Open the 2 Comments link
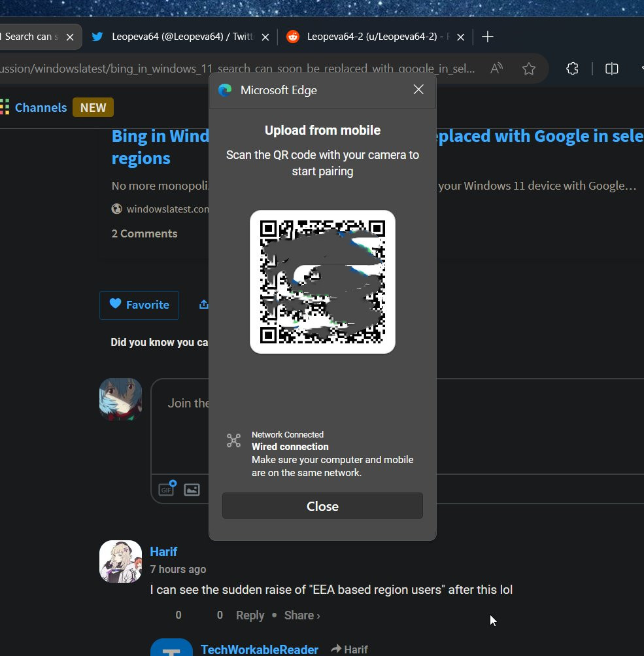The height and width of the screenshot is (656, 644). click(x=144, y=233)
